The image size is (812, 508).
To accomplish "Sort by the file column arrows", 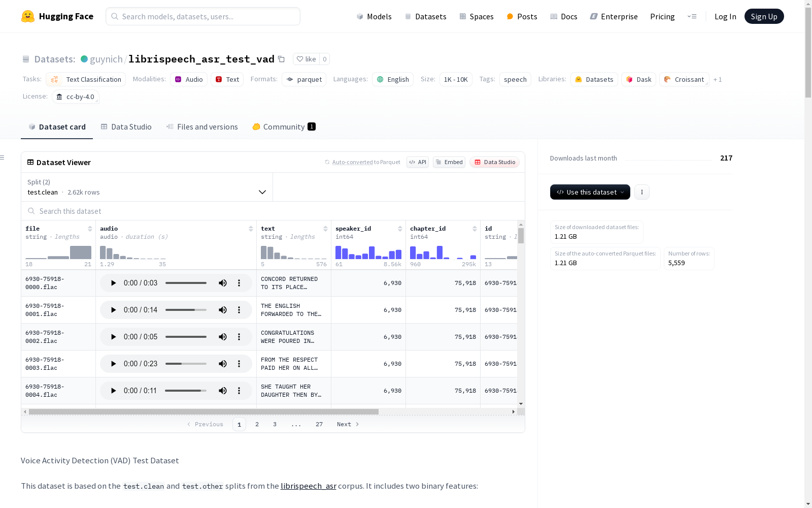I will [90, 229].
